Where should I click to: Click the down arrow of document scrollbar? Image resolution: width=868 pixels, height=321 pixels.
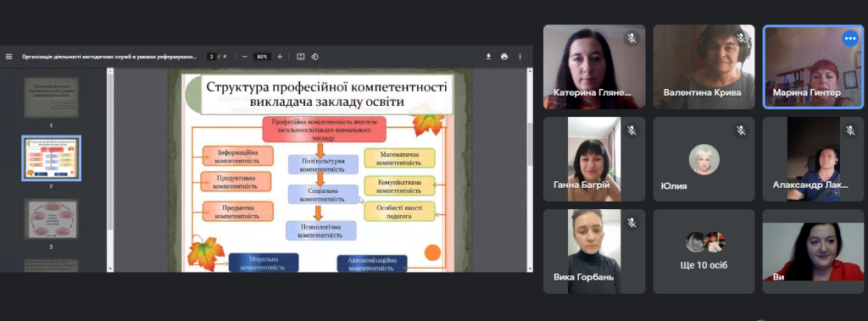pos(530,268)
